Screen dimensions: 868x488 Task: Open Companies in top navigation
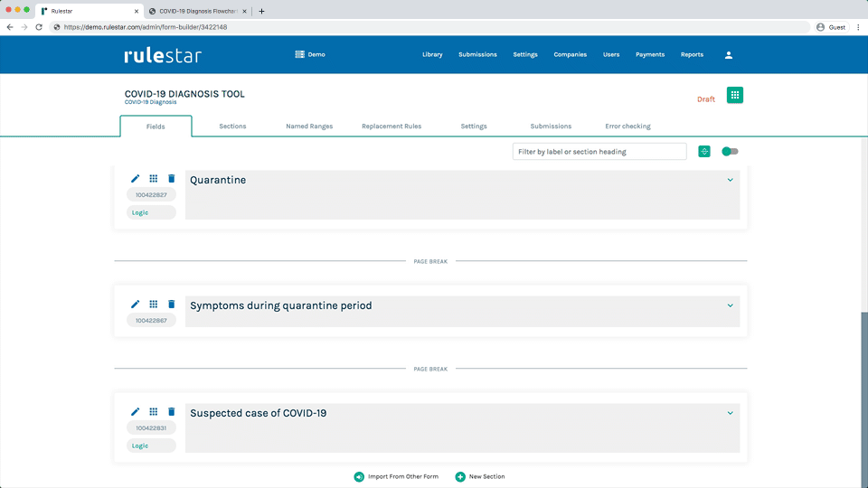[571, 55]
